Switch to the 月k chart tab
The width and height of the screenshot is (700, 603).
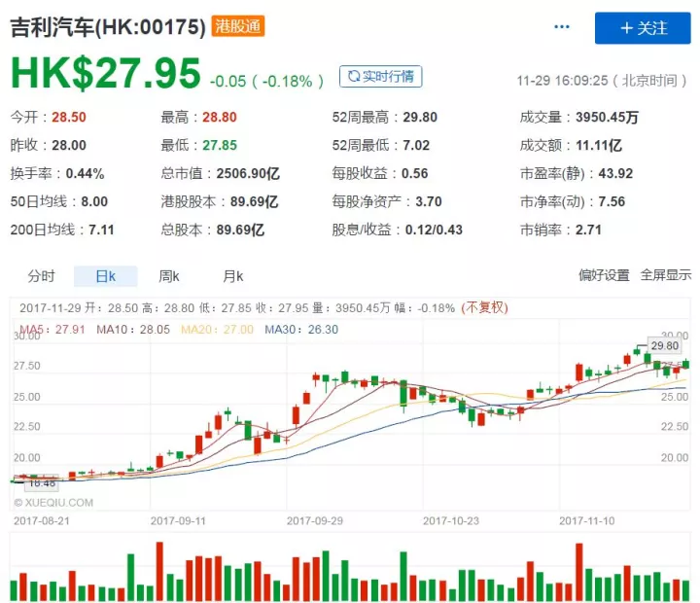pyautogui.click(x=233, y=276)
